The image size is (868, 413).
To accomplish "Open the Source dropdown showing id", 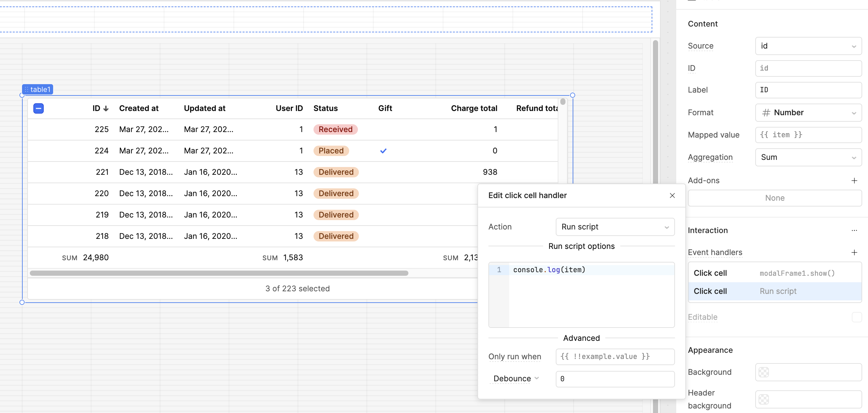I will [808, 46].
